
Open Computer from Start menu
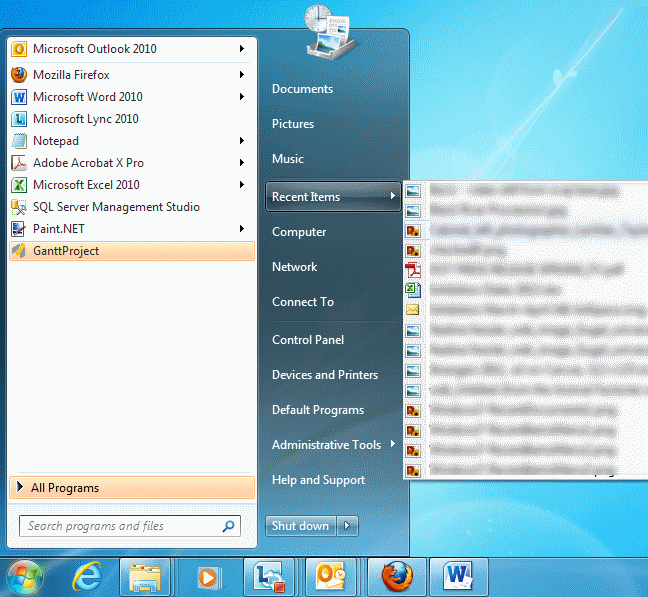pos(299,232)
